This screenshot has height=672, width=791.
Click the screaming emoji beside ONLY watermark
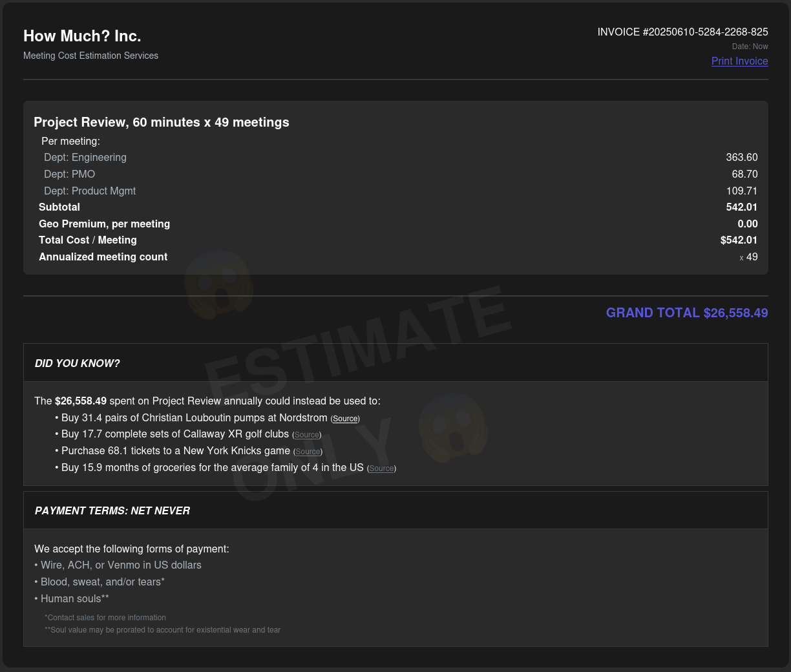[x=452, y=427]
